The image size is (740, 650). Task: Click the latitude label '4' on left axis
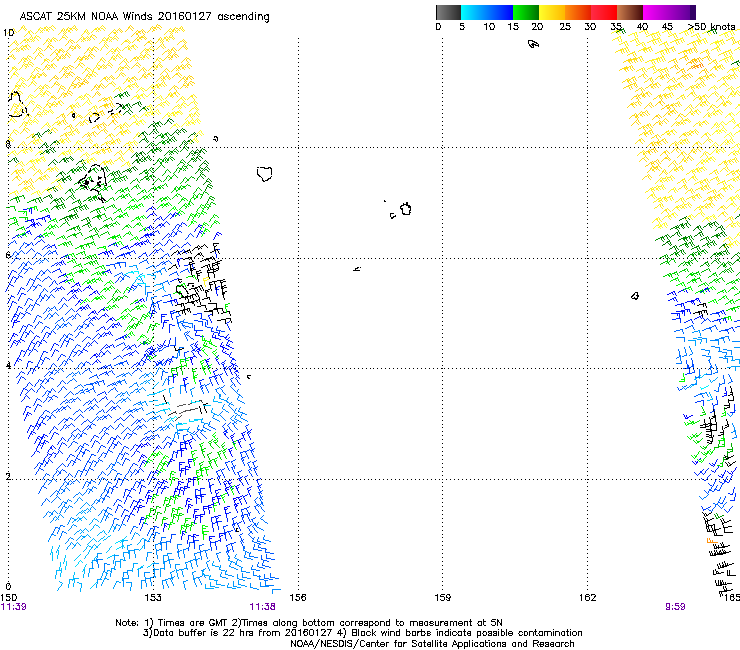[8, 365]
